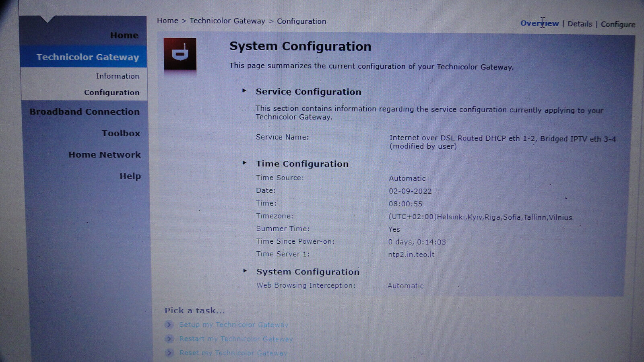This screenshot has width=644, height=362.
Task: Open the Toolbox sidebar section
Action: click(x=121, y=133)
